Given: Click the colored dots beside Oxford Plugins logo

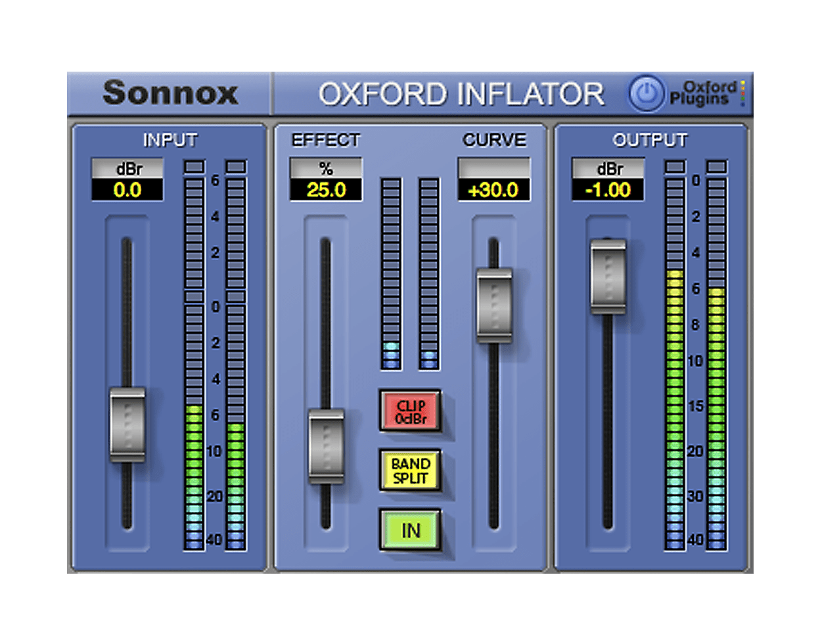Looking at the screenshot, I should (744, 93).
